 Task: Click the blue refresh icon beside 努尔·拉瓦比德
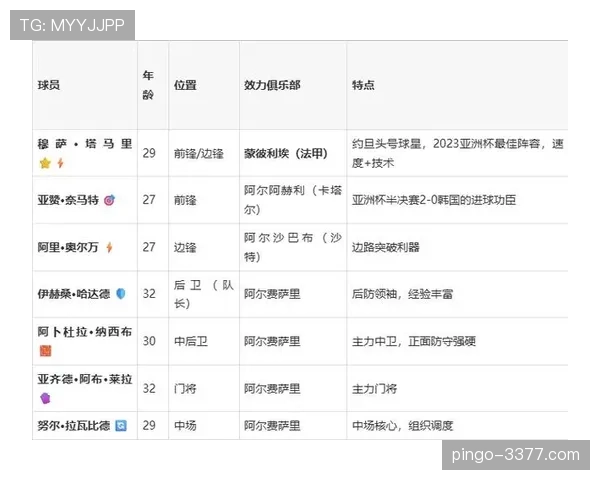pos(121,426)
